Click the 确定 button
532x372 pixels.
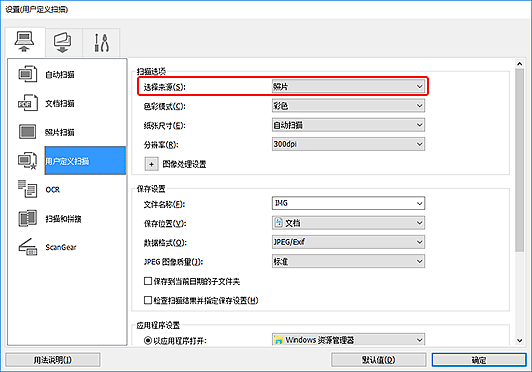point(479,360)
